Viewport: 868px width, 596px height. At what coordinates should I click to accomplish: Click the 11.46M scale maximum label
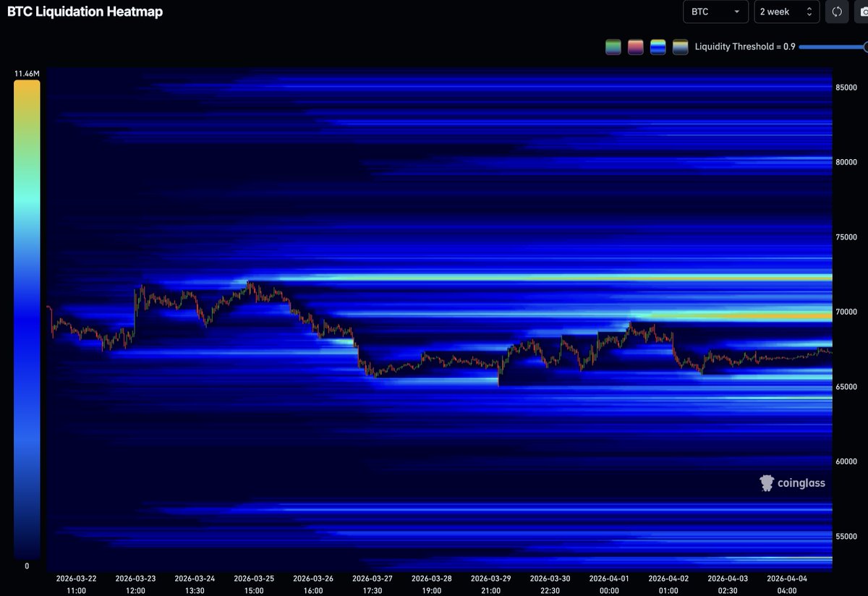[x=27, y=74]
